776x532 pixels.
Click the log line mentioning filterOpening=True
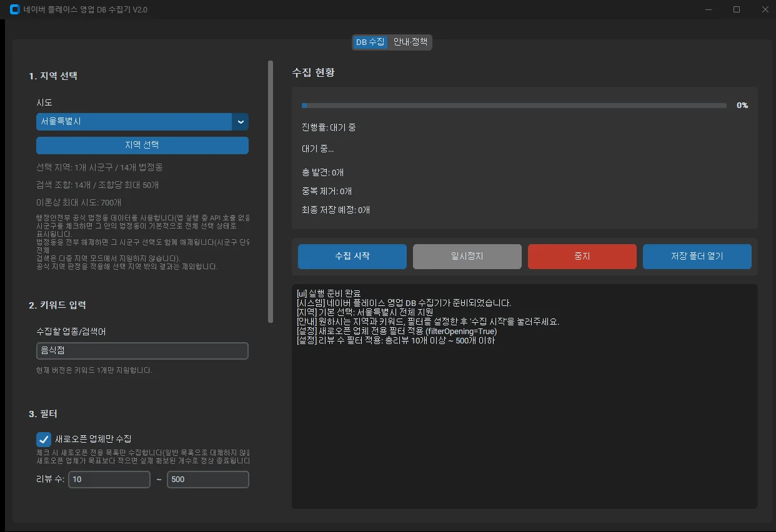click(x=397, y=332)
